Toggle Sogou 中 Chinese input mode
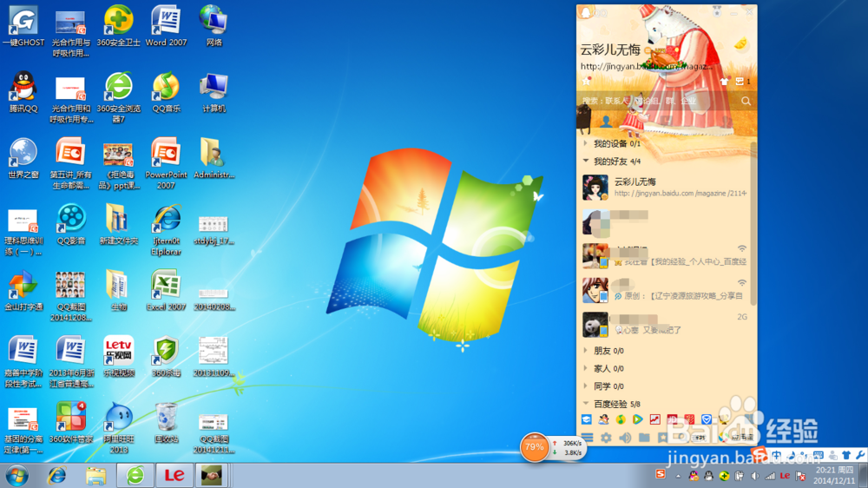The height and width of the screenshot is (488, 868). click(777, 455)
